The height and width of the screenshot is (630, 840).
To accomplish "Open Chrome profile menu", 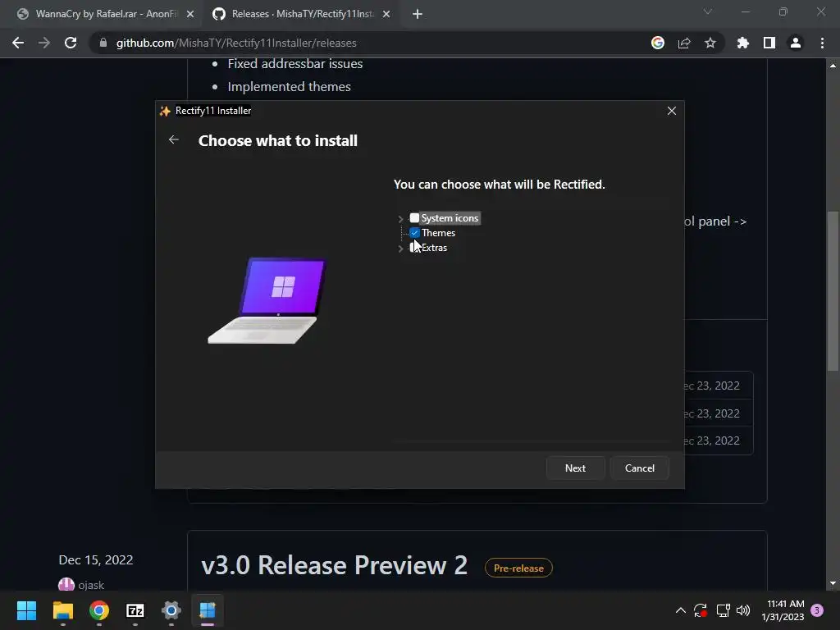I will pyautogui.click(x=796, y=43).
